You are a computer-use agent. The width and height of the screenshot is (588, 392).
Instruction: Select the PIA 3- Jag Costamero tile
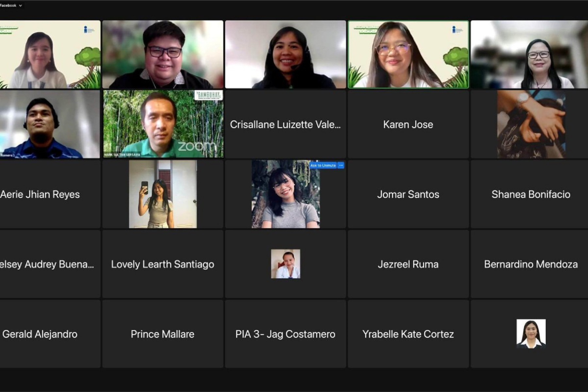pos(285,334)
